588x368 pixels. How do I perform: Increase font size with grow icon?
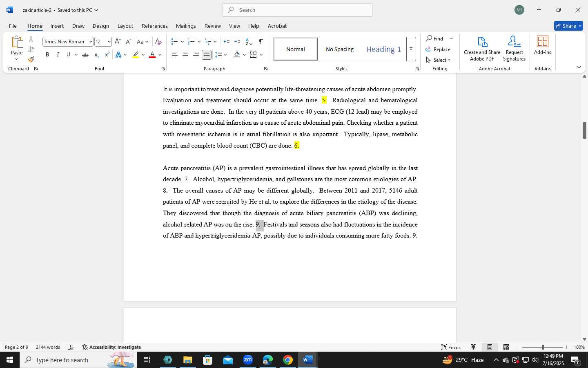(x=118, y=42)
